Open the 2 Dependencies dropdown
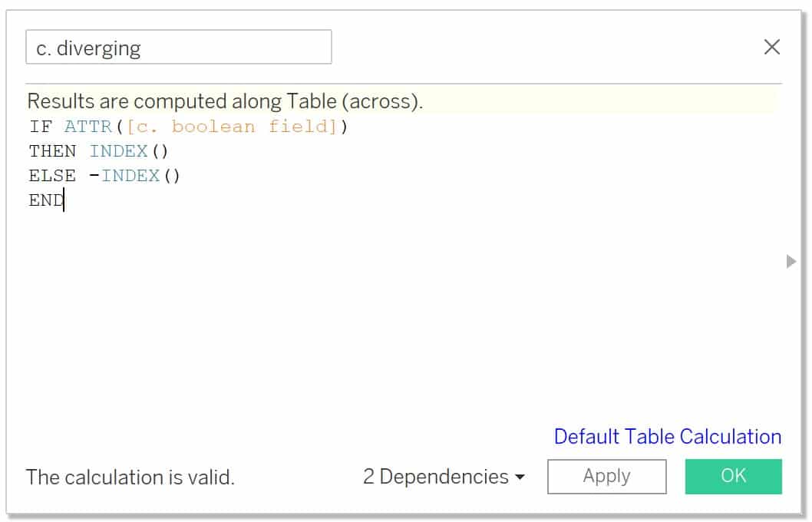812x522 pixels. 444,477
